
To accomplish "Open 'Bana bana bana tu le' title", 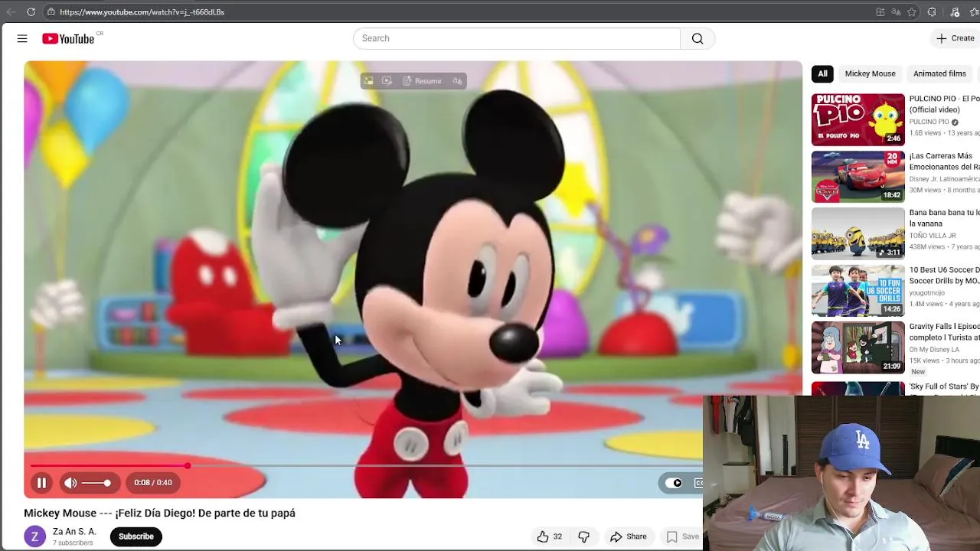I will pos(944,218).
